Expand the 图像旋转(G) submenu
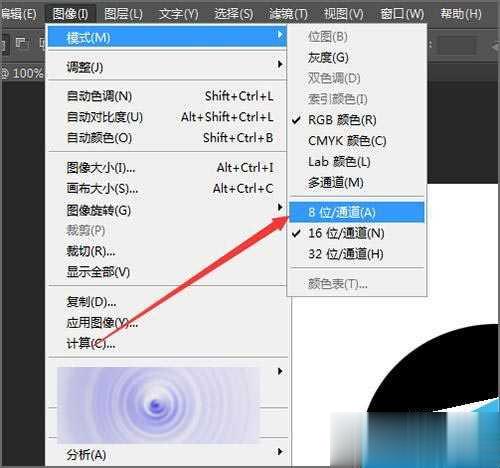 (167, 210)
